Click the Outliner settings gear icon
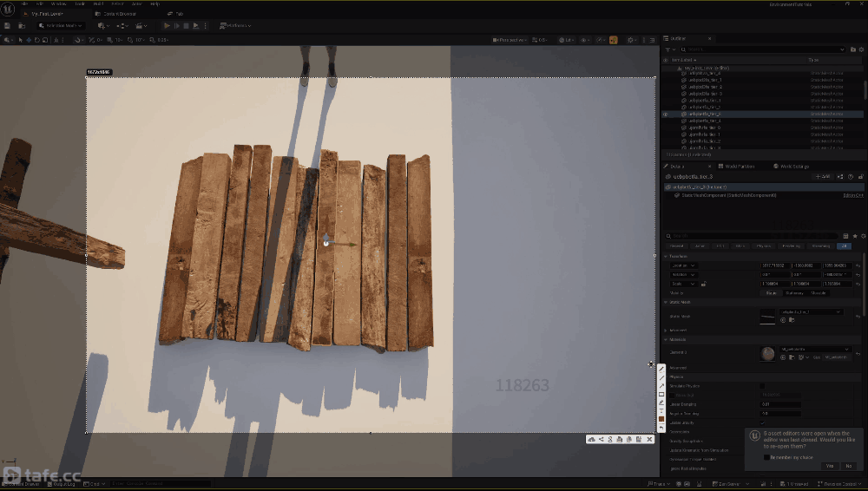 pos(863,49)
